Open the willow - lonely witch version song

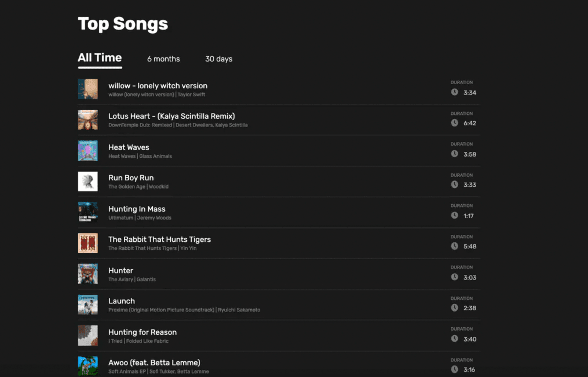coord(158,86)
